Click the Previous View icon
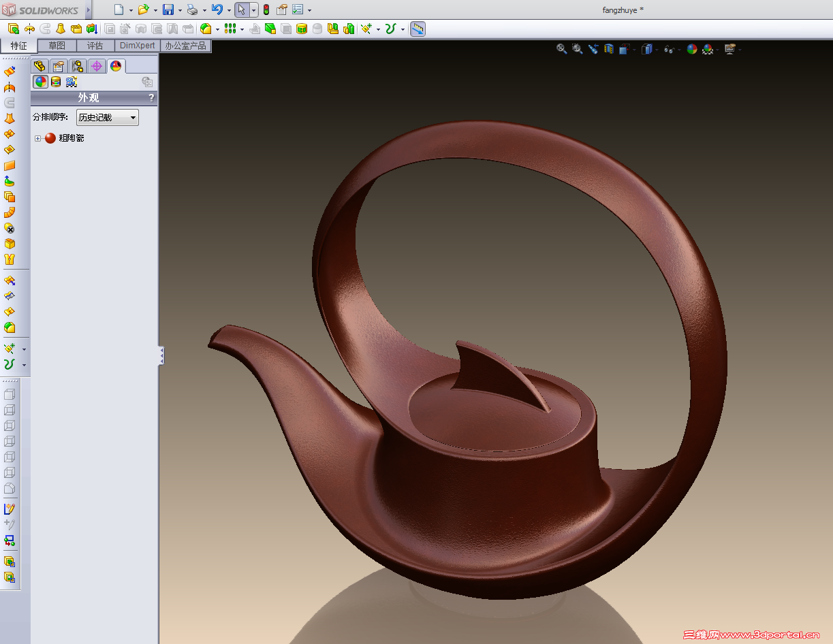Viewport: 833px width, 644px height. pos(593,49)
